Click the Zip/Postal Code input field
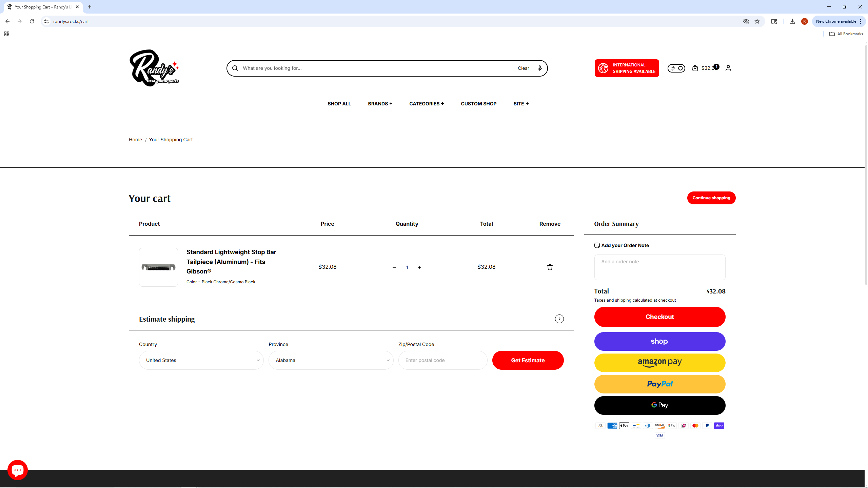This screenshot has width=868, height=488. 442,360
